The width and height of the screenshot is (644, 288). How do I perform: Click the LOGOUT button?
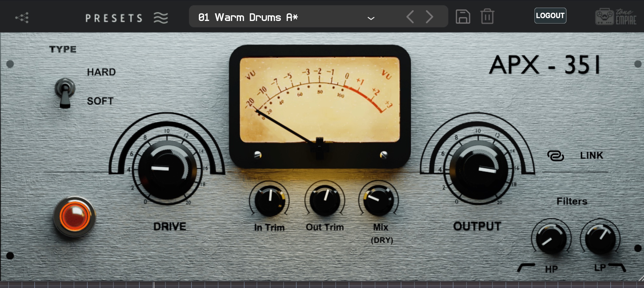550,16
